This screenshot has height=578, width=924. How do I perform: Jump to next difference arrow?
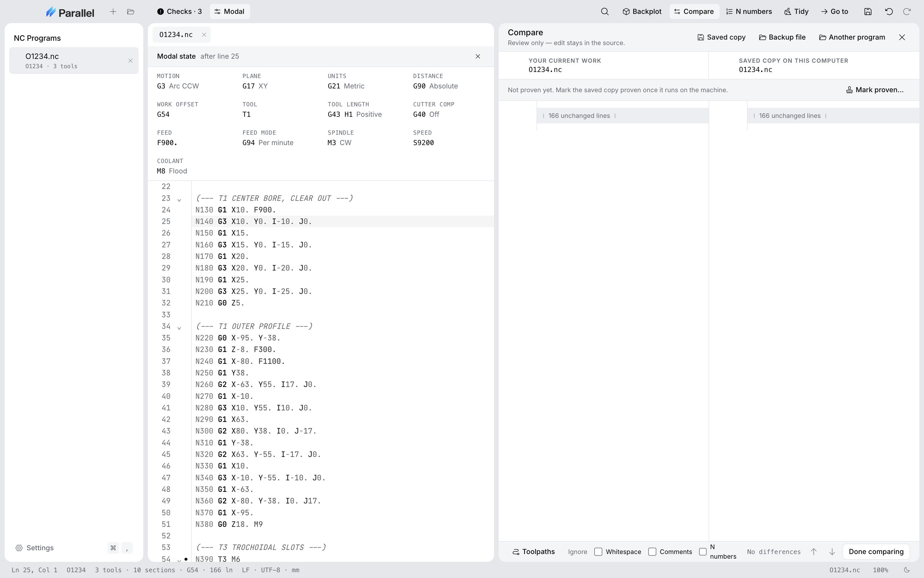tap(832, 552)
